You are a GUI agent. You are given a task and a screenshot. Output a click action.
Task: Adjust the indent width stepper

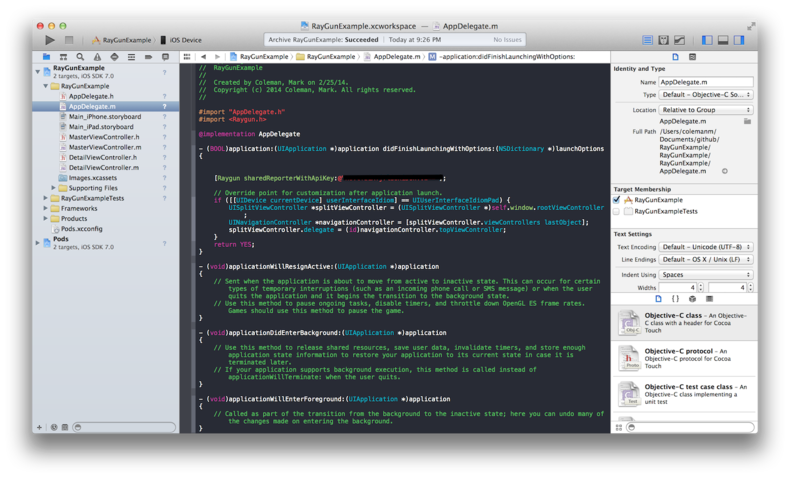click(x=750, y=287)
